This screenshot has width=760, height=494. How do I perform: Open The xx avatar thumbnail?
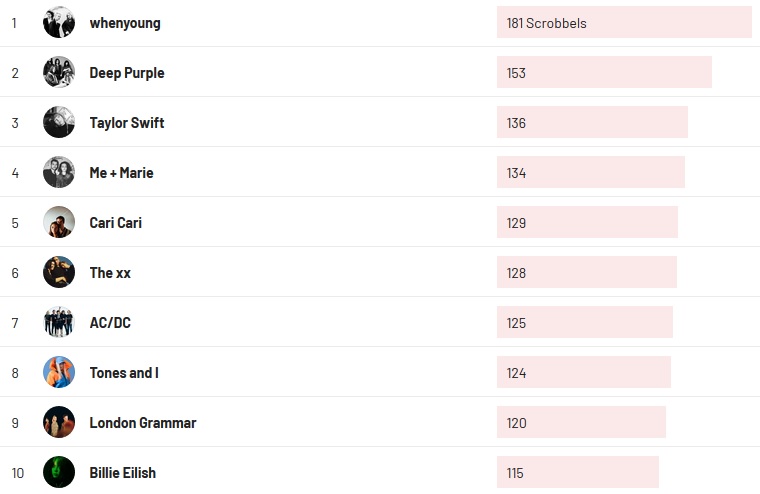(x=59, y=272)
